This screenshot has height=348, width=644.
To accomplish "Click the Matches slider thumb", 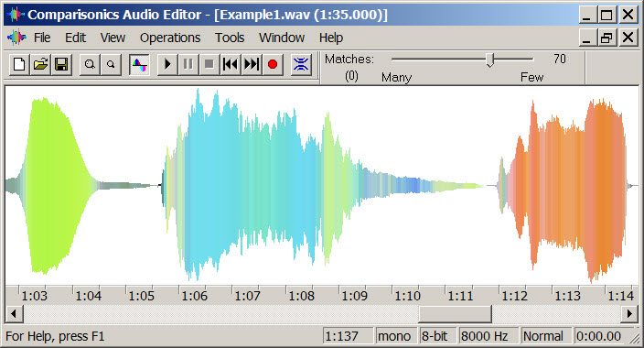I will tap(490, 60).
